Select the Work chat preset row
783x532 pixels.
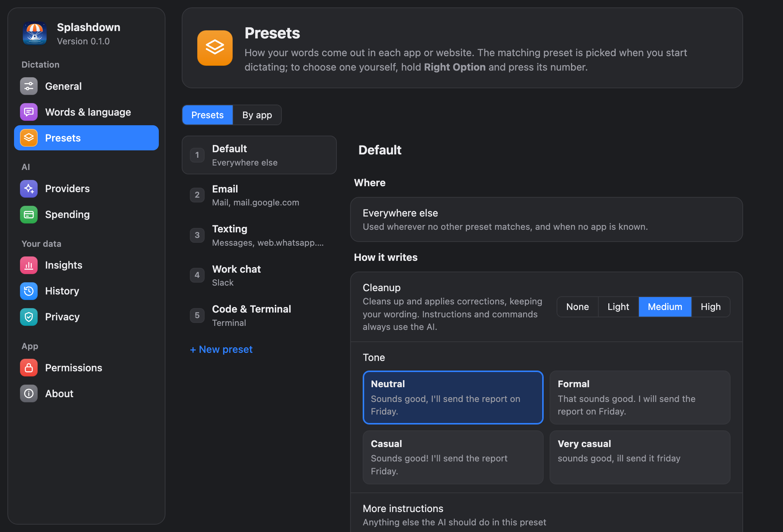259,275
